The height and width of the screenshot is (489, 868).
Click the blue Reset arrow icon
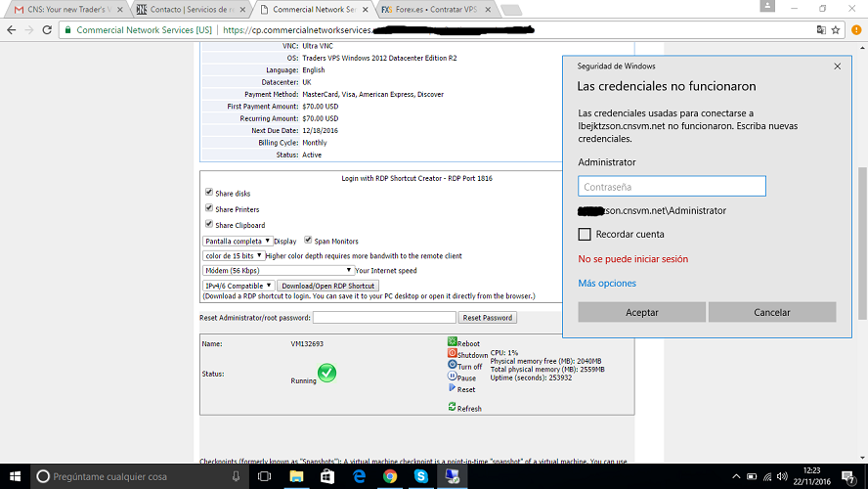tap(453, 388)
